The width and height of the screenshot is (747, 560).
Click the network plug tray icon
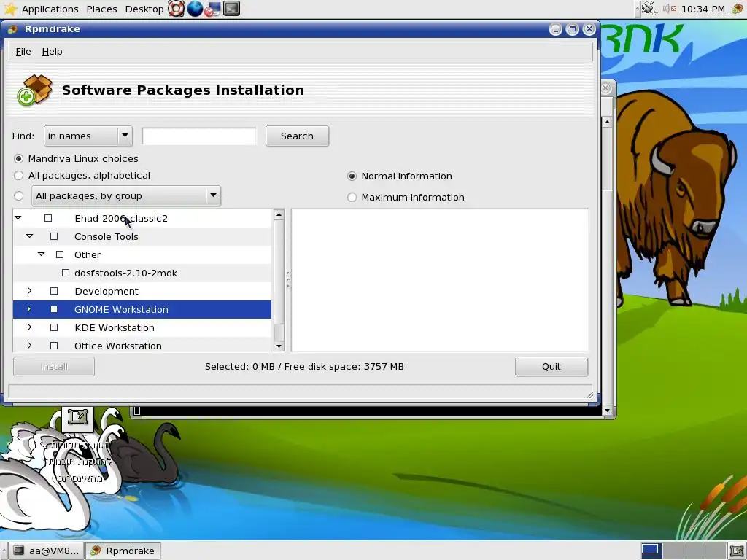click(648, 9)
